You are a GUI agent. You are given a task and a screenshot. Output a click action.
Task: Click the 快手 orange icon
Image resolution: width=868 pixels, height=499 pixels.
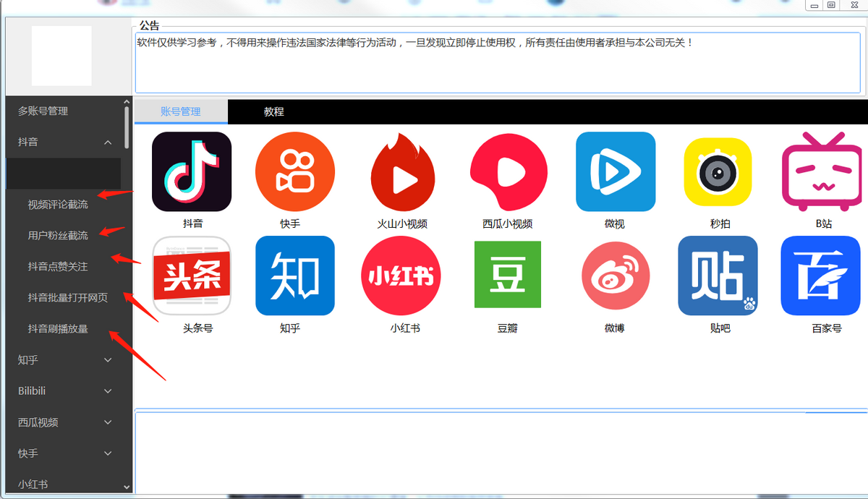coord(295,171)
